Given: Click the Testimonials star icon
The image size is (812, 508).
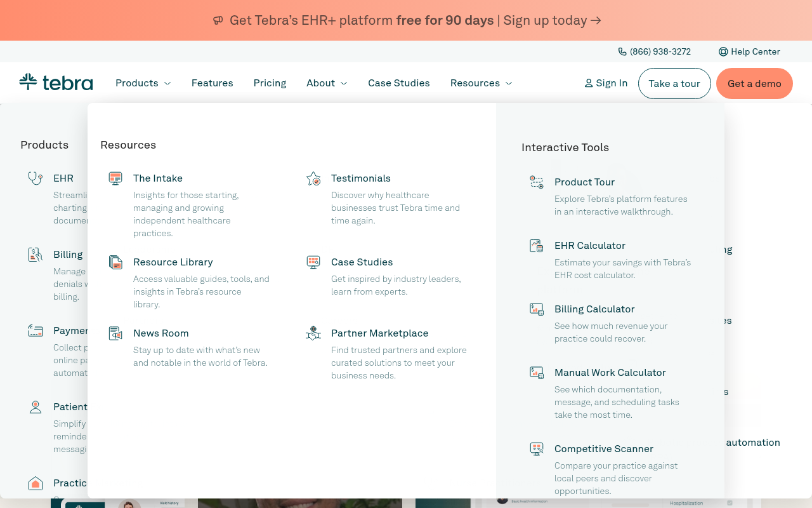Looking at the screenshot, I should click(313, 178).
